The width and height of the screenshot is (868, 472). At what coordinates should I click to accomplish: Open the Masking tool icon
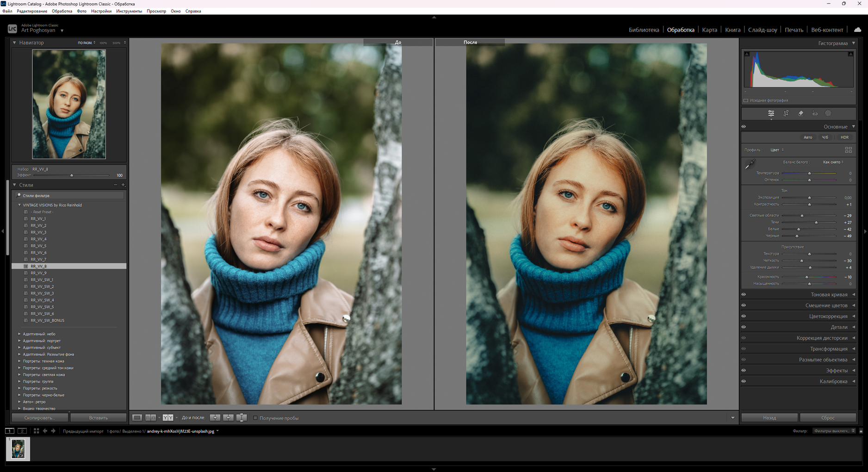click(x=828, y=113)
